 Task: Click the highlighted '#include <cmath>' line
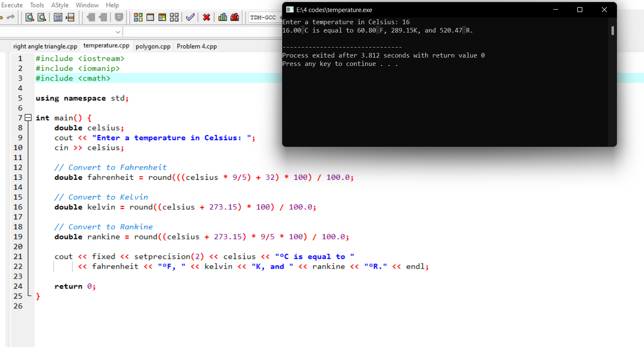[x=73, y=78]
